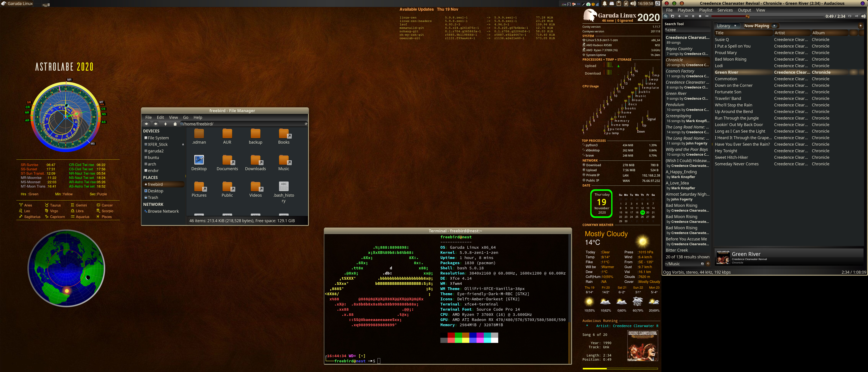Select the .bash_history file
Viewport: 868px width, 372px height.
click(x=284, y=192)
